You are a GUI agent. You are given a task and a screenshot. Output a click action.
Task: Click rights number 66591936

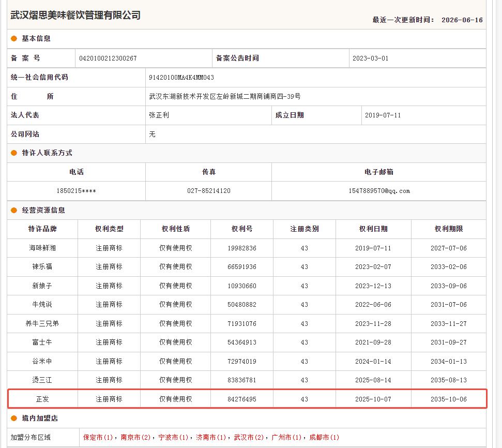click(x=242, y=266)
